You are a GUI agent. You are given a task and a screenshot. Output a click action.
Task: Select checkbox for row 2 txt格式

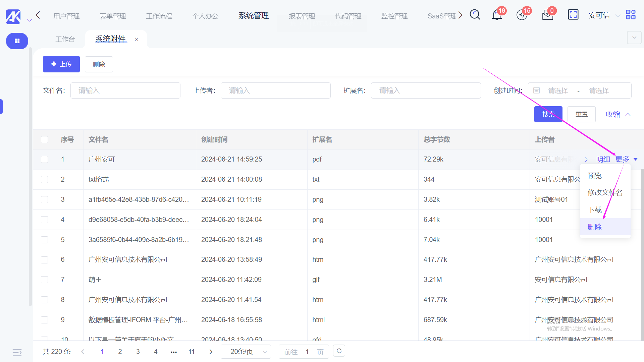click(x=44, y=180)
